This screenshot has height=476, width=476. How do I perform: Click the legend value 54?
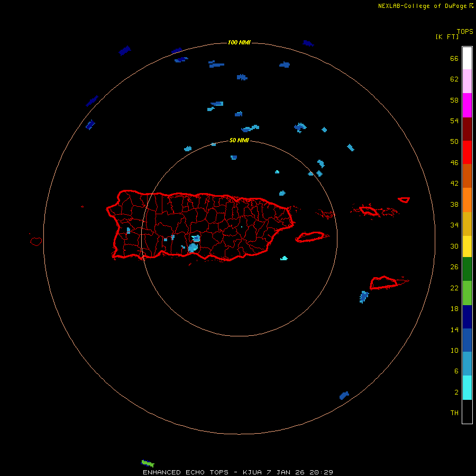[x=454, y=121]
